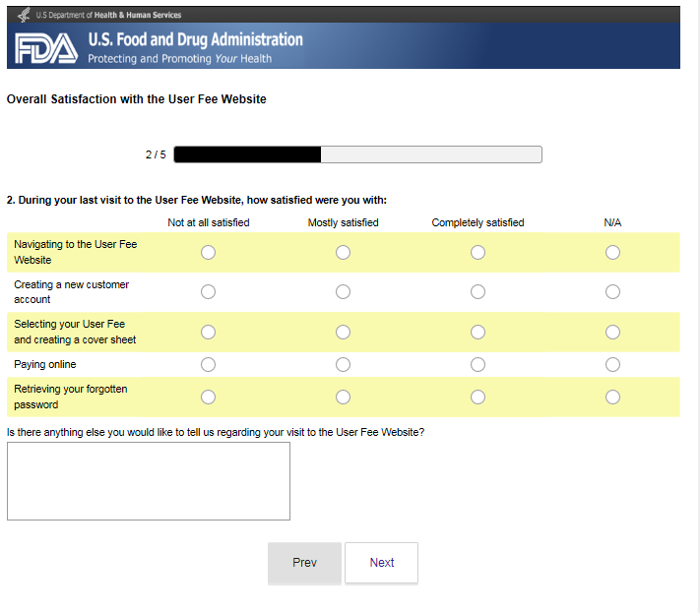700x613 pixels.
Task: Select Completely satisfied for Paying online
Action: [x=477, y=365]
